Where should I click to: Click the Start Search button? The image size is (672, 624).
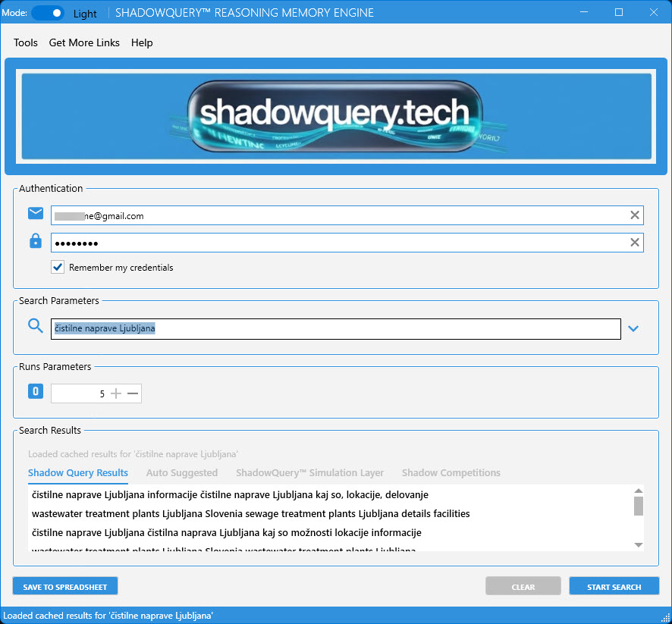[x=614, y=587]
